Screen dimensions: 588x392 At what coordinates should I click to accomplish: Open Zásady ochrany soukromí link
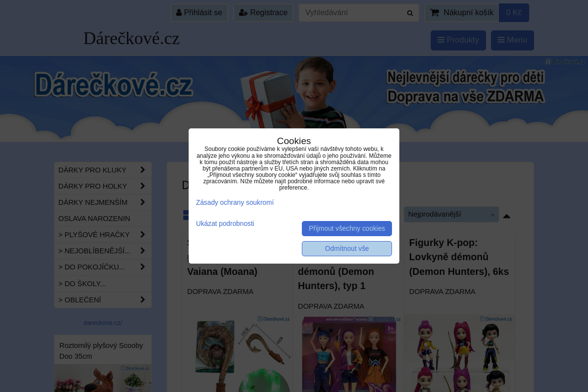(235, 202)
